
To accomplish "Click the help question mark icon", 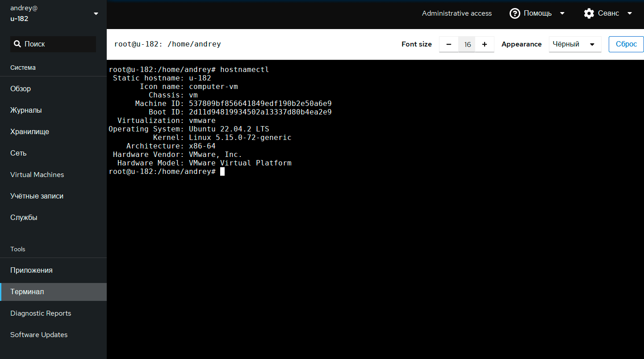I will 514,13.
